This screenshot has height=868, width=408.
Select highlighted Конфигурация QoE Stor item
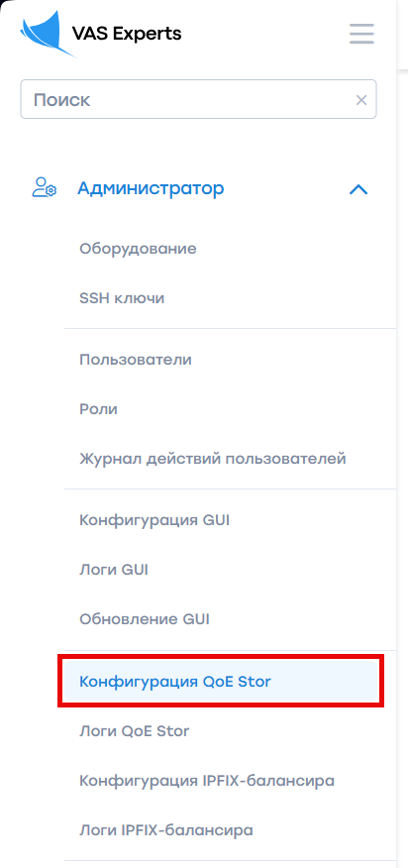pos(221,682)
